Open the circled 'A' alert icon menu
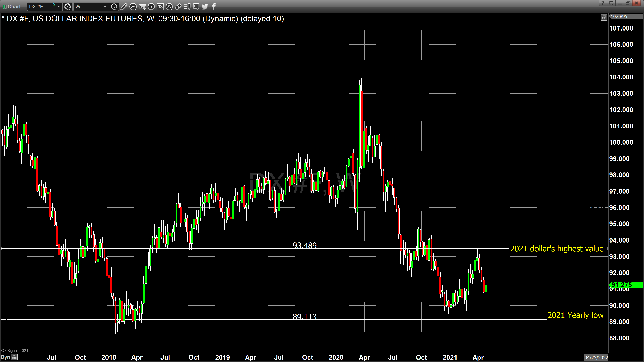This screenshot has height=362, width=644. 169,7
